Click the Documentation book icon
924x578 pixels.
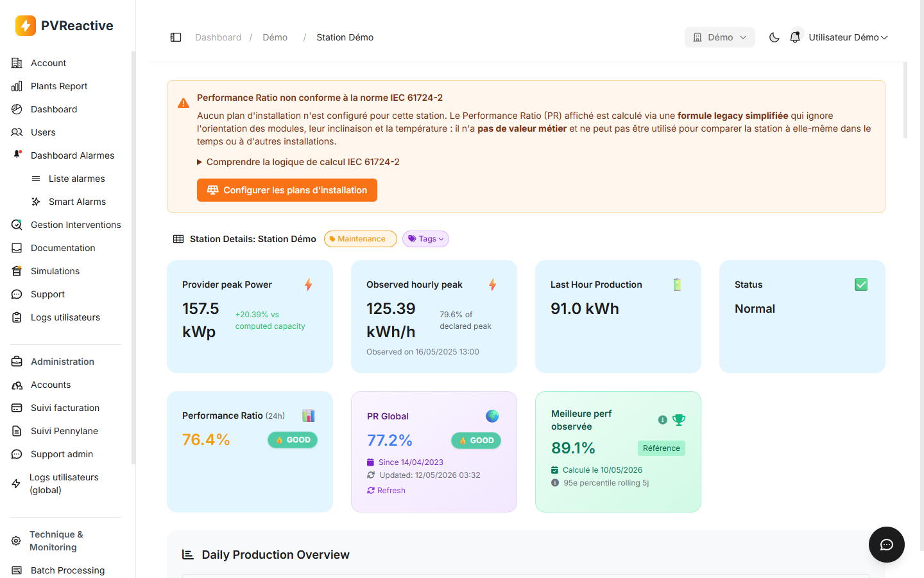(17, 248)
